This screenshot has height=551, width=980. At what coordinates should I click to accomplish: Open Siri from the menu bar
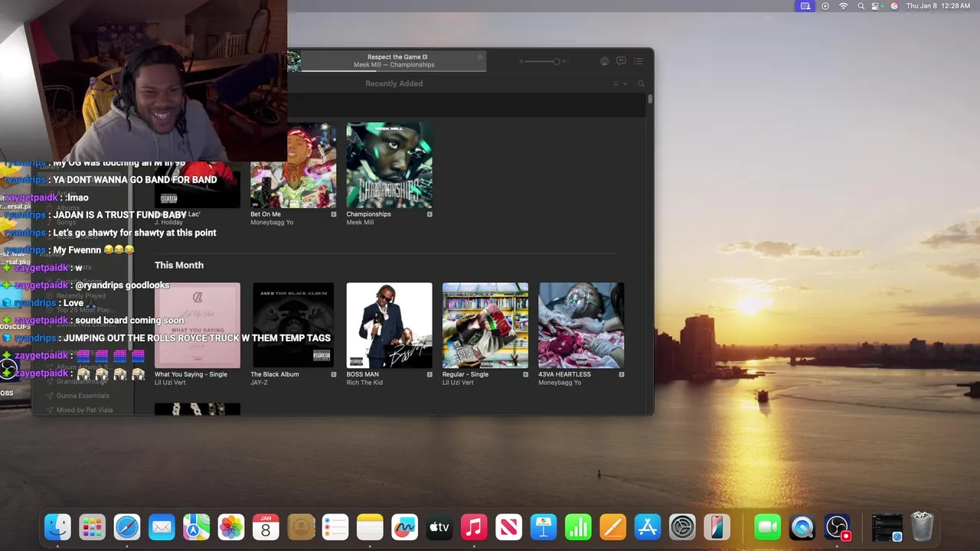coord(894,6)
